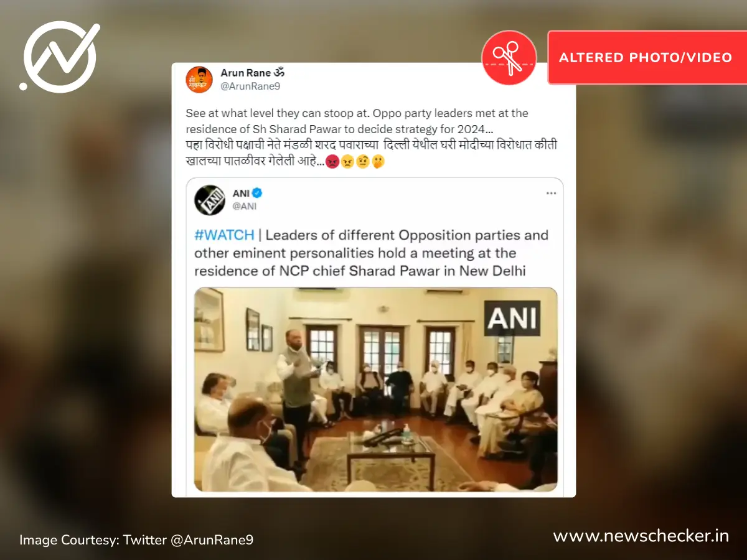Click the Marathi text of the tweet

[x=371, y=154]
